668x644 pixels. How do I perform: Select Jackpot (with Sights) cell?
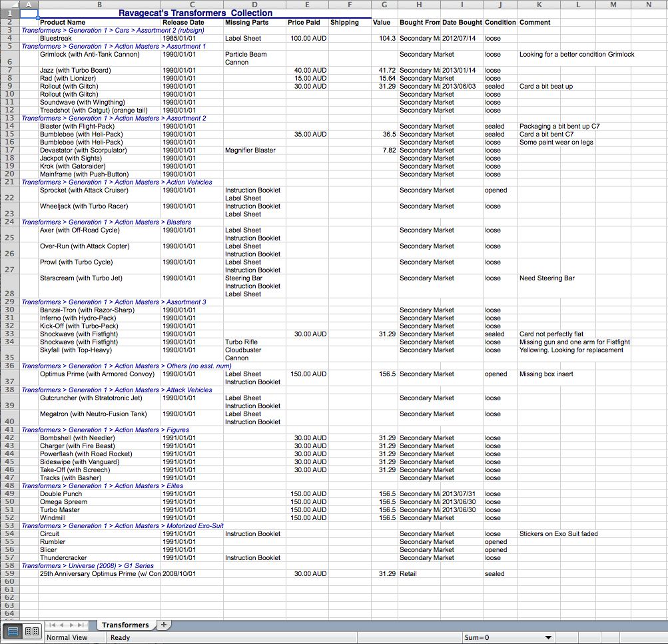99,158
